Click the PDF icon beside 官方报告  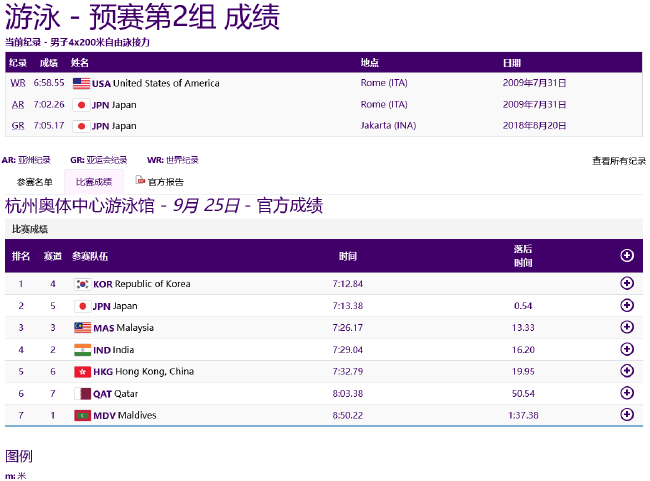[x=140, y=180]
